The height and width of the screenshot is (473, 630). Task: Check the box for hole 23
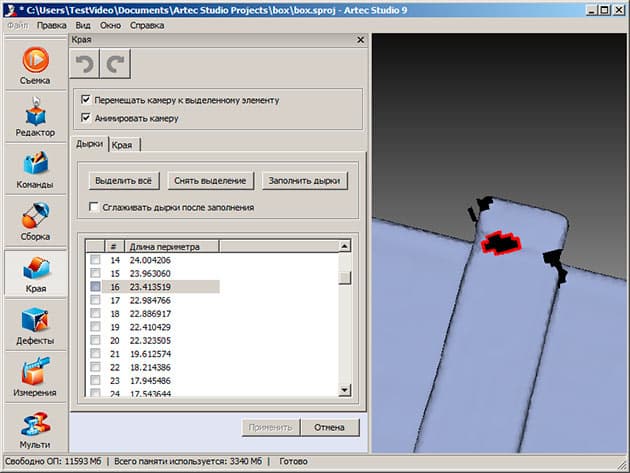(x=95, y=380)
